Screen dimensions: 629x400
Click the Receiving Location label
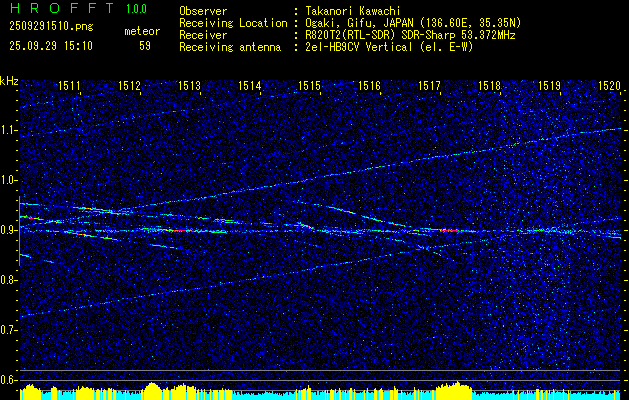233,23
